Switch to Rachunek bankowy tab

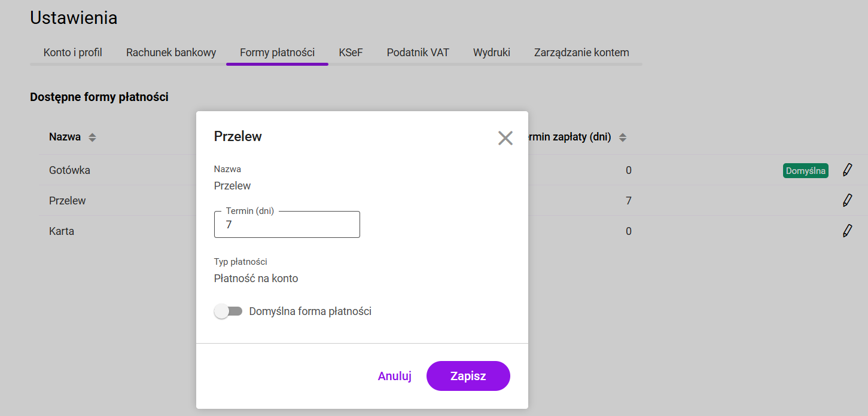pos(171,53)
